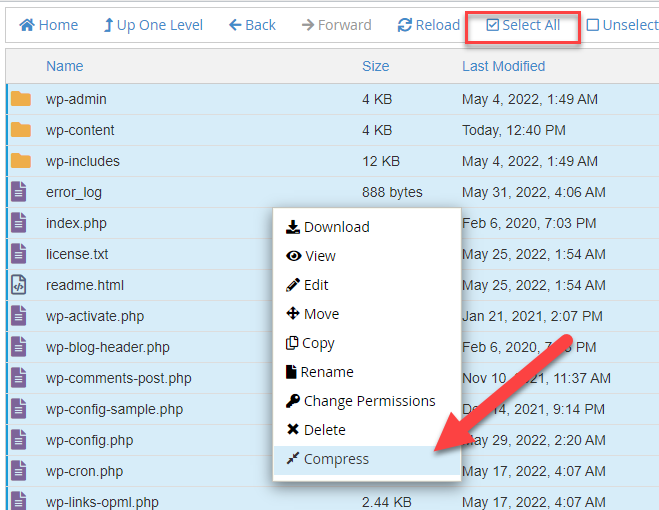Click the wp-admin folder icon
The image size is (659, 510).
coord(20,99)
